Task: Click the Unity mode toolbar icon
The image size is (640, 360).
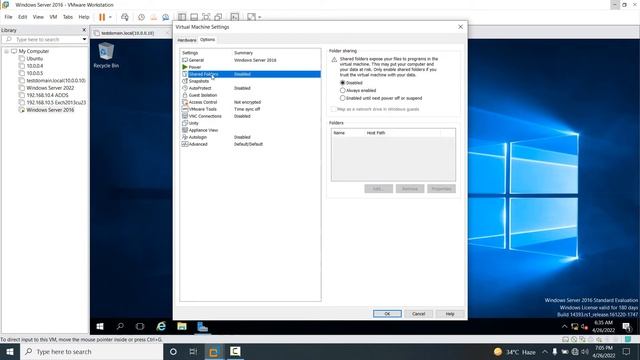Action: coord(218,17)
